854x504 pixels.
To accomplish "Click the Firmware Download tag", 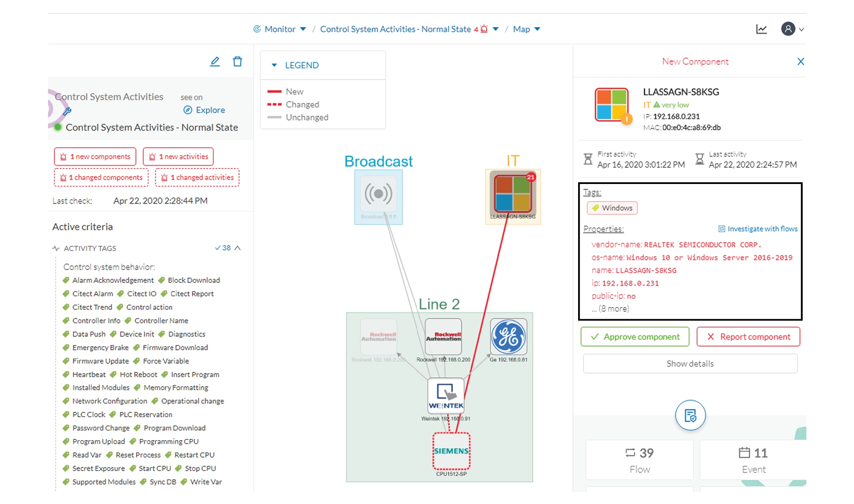I will 171,348.
